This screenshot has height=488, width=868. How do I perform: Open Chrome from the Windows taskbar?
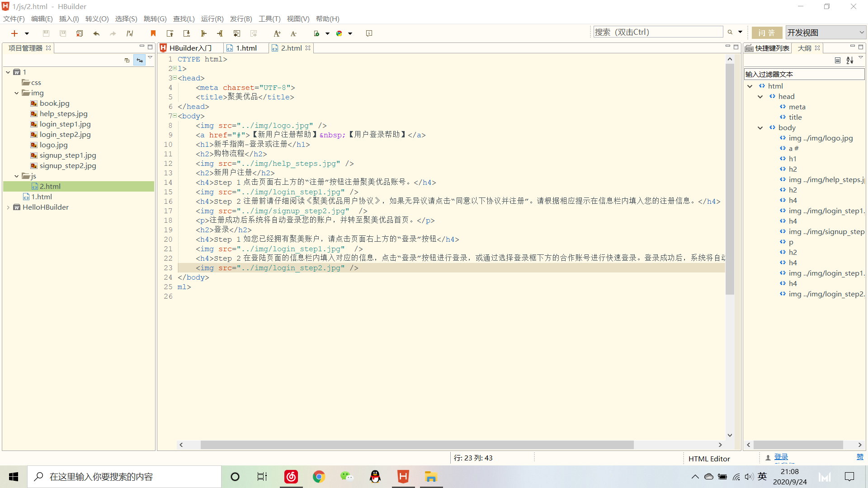[x=319, y=477]
